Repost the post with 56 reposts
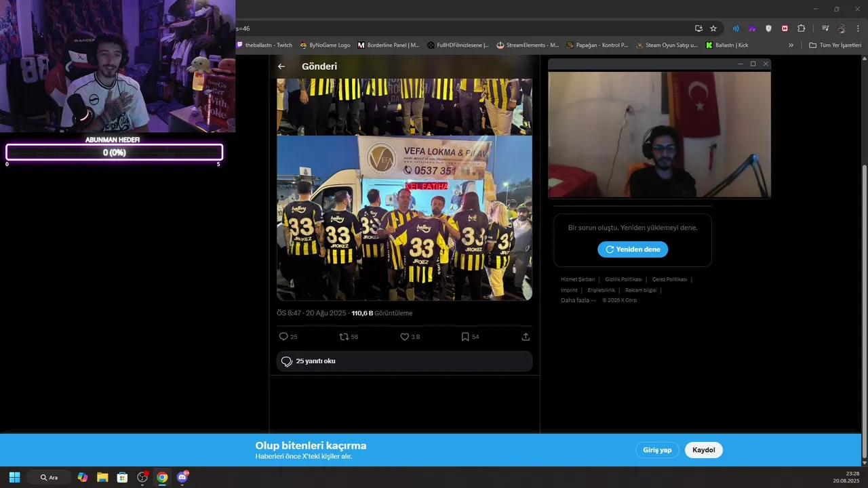Screen dimensions: 868x488 click(349, 336)
